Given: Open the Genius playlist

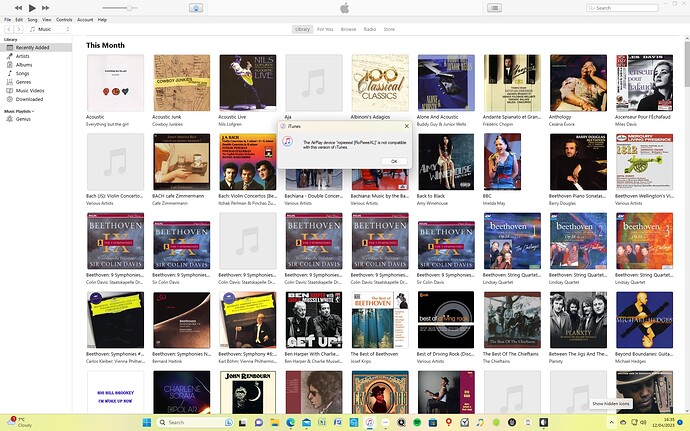Looking at the screenshot, I should (x=22, y=118).
